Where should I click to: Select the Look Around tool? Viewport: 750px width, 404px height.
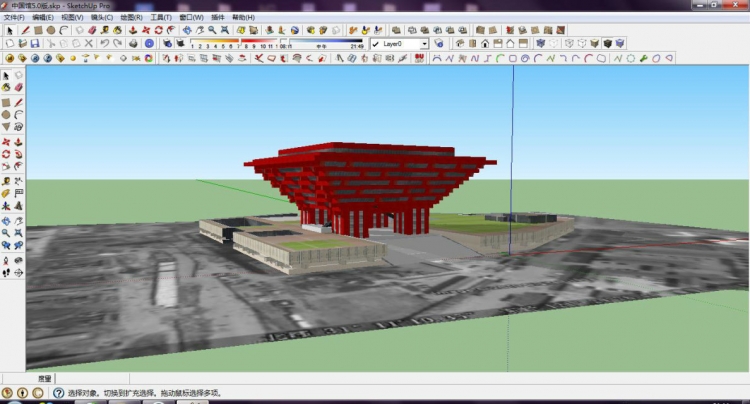point(18,261)
